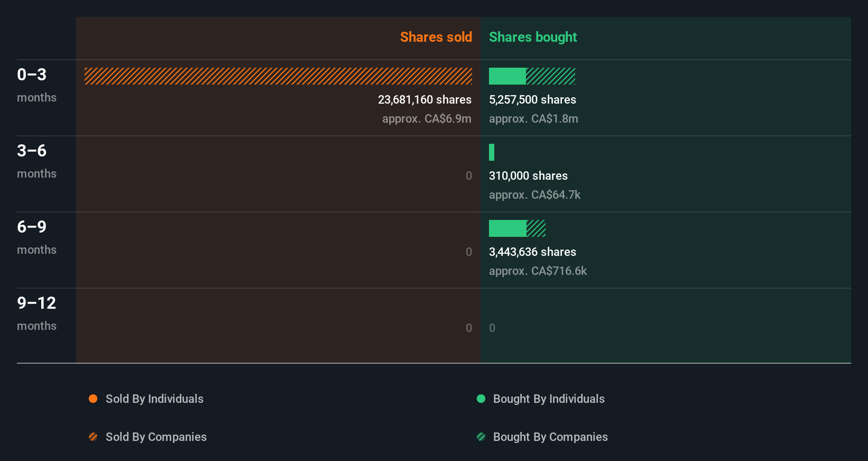Click the 6–9 months row label
The image size is (868, 461).
(36, 237)
